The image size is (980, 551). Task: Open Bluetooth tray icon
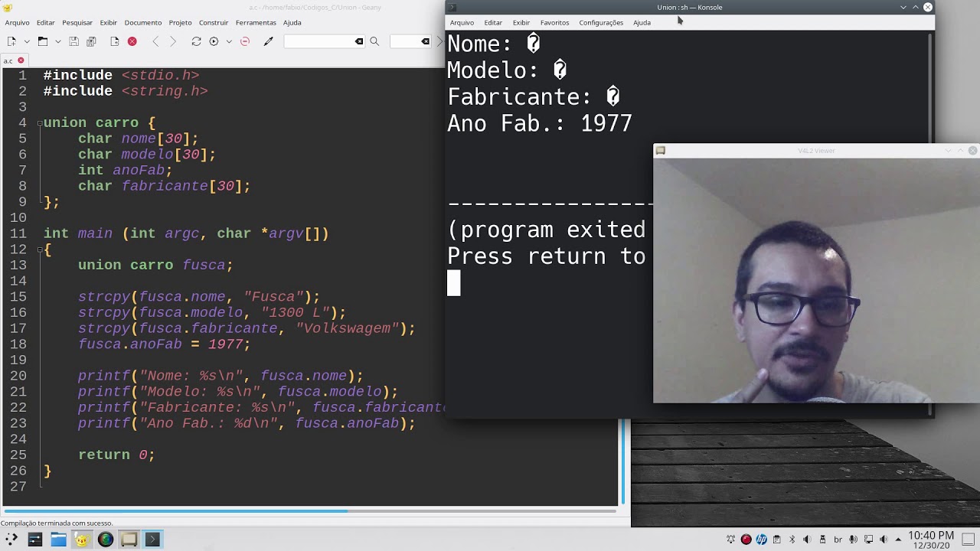click(792, 540)
